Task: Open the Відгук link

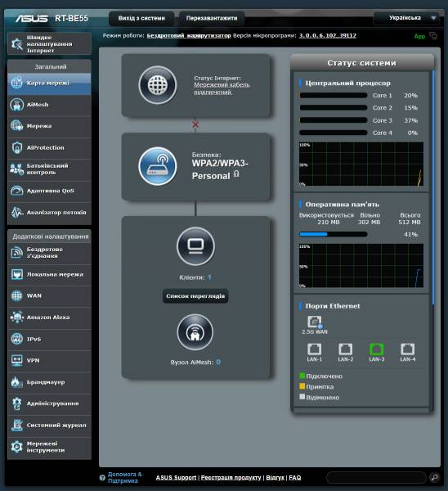Action: 275,478
